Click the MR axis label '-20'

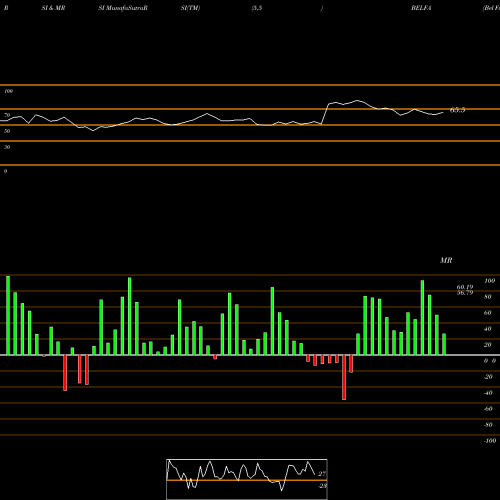point(488,377)
